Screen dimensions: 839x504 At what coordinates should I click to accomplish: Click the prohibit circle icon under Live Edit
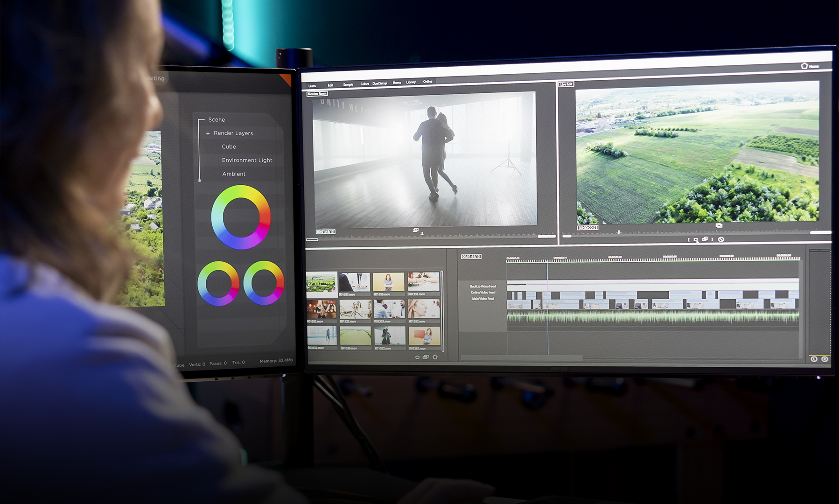pyautogui.click(x=721, y=239)
